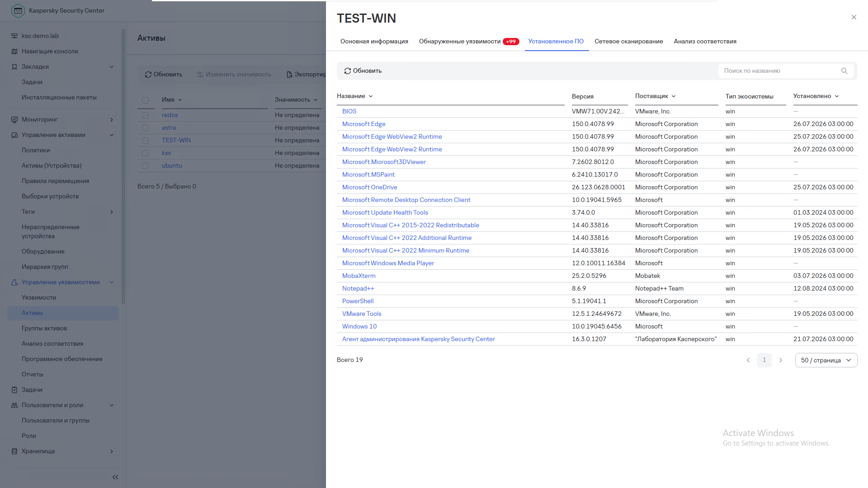Viewport: 868px width, 488px height.
Task: Open Группы активов in the sidebar
Action: pyautogui.click(x=44, y=328)
